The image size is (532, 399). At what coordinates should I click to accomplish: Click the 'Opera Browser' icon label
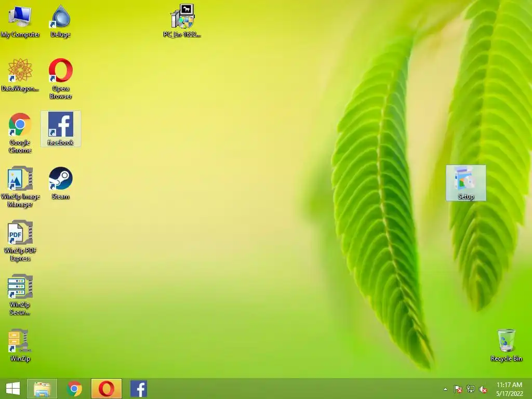(61, 92)
